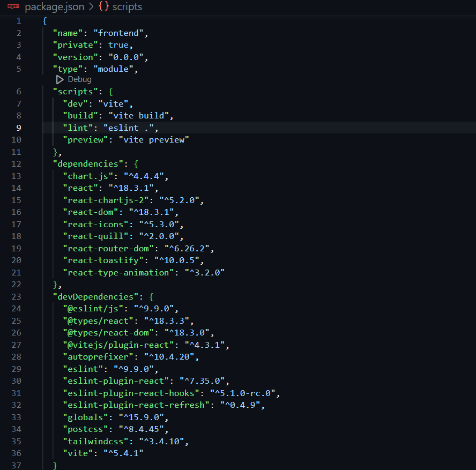Select the "devDependencies" key
Viewport: 476px width, 470px height.
coord(95,296)
